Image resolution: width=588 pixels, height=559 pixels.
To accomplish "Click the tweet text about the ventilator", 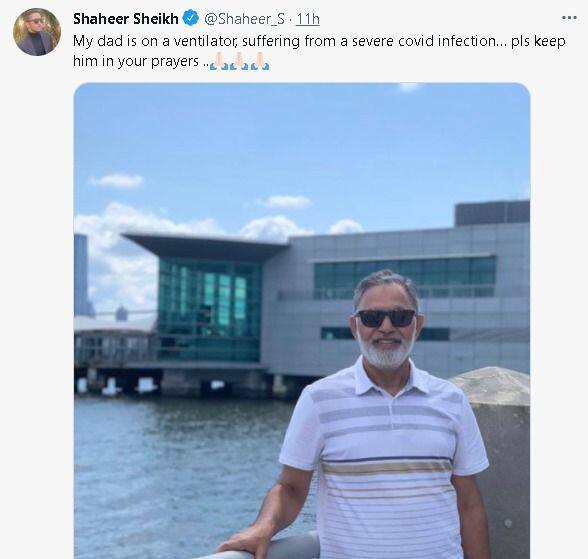I will (x=319, y=51).
